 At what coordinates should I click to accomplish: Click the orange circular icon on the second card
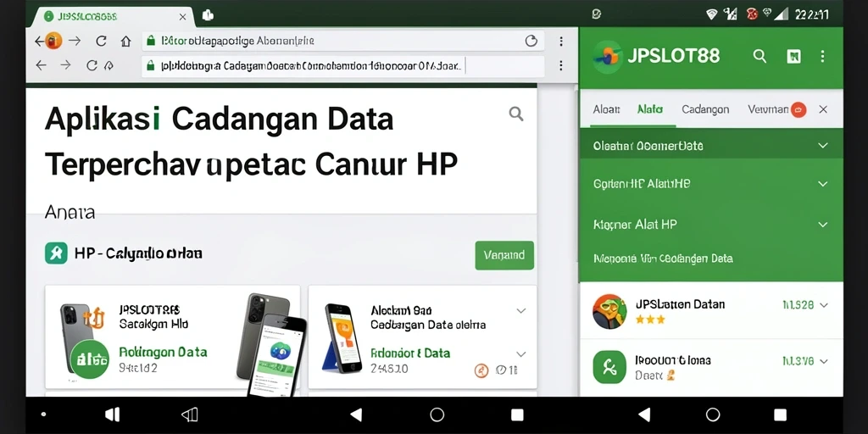[481, 370]
